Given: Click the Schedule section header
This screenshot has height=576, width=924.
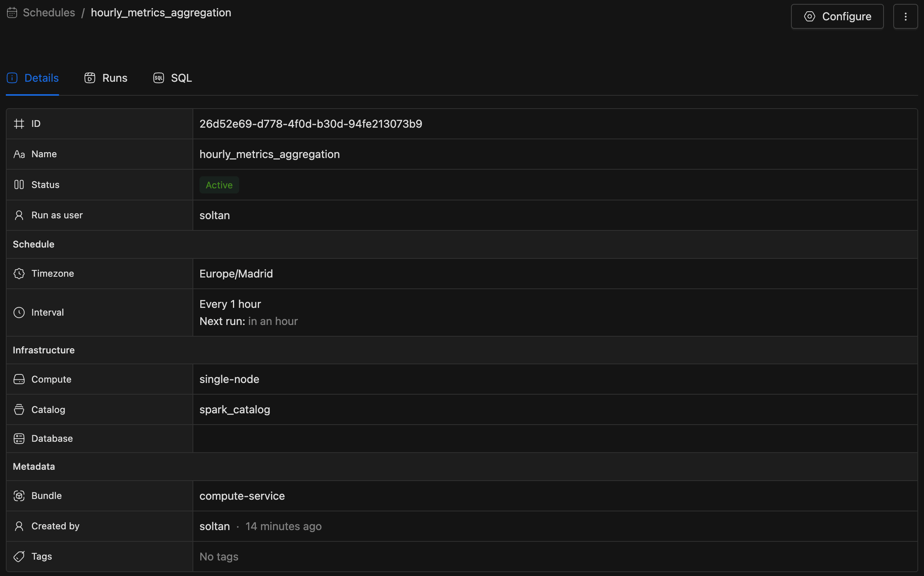Looking at the screenshot, I should coord(33,244).
